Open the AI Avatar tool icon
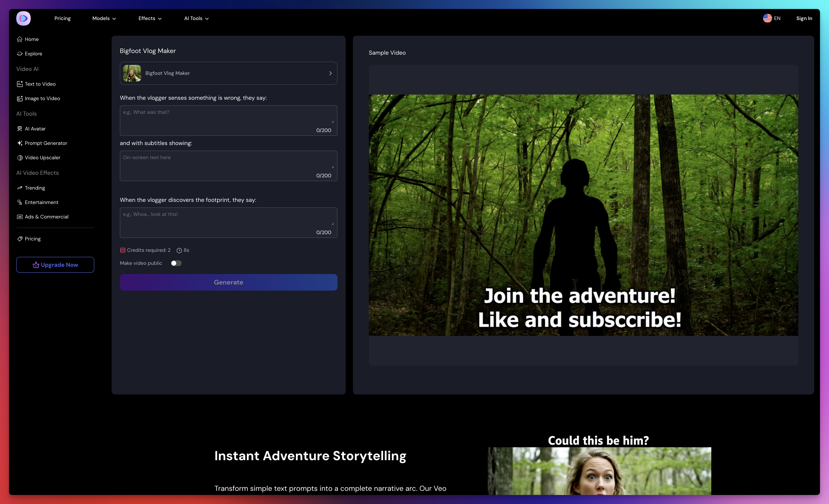This screenshot has width=829, height=504. [x=19, y=129]
